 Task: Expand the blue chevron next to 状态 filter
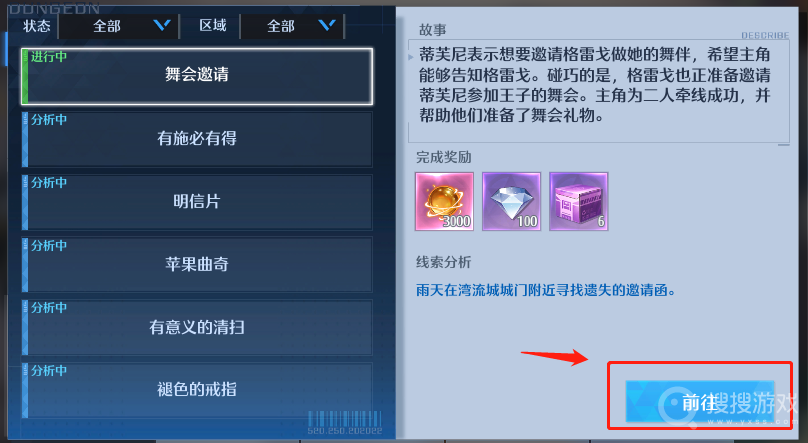tap(162, 25)
